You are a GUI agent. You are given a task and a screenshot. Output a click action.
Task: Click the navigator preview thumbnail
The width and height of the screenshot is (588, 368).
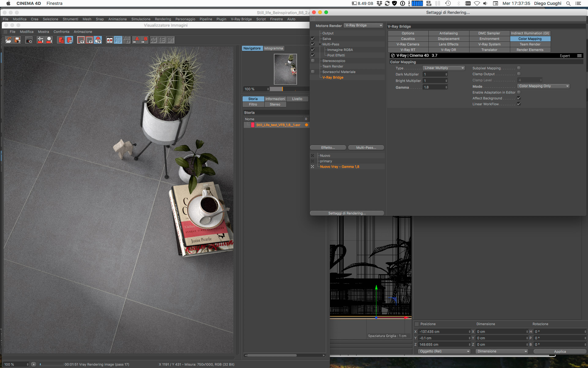(x=285, y=69)
